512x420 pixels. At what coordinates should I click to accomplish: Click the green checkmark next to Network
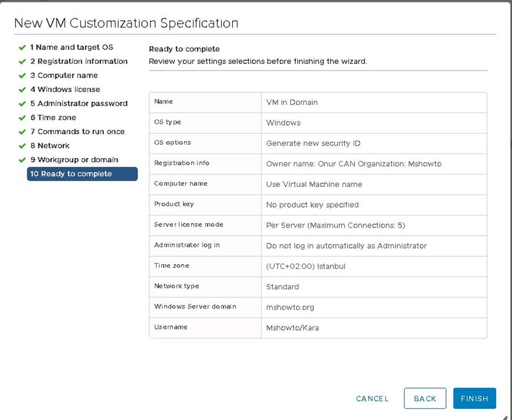coord(22,146)
